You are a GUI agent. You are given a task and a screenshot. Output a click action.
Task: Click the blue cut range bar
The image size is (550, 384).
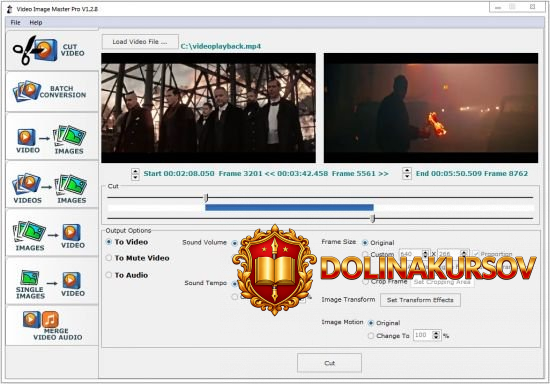click(289, 208)
